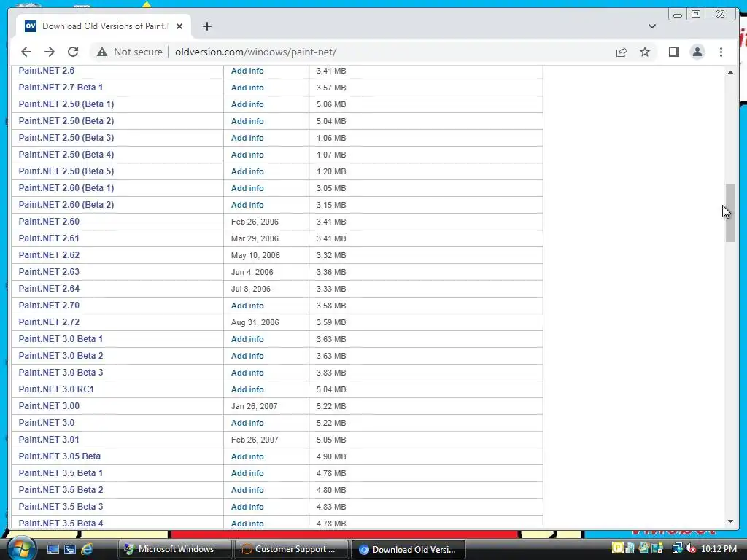This screenshot has height=560, width=747.
Task: Open Paint.NET 2.60 (Beta 2) link
Action: (66, 205)
